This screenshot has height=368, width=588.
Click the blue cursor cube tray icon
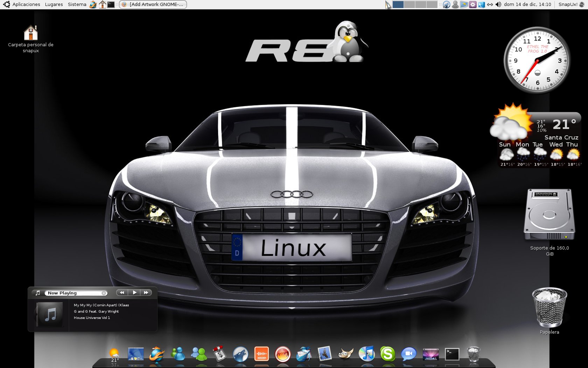click(x=482, y=5)
